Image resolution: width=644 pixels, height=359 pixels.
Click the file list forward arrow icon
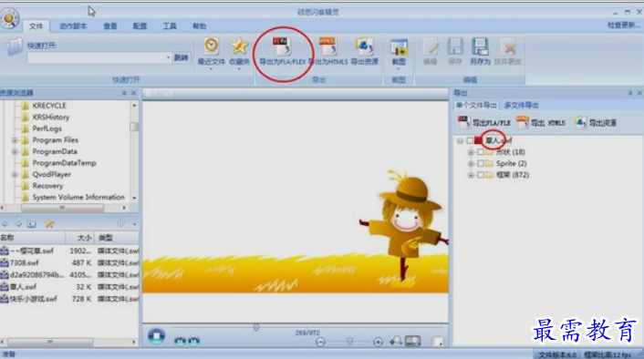pyautogui.click(x=18, y=224)
